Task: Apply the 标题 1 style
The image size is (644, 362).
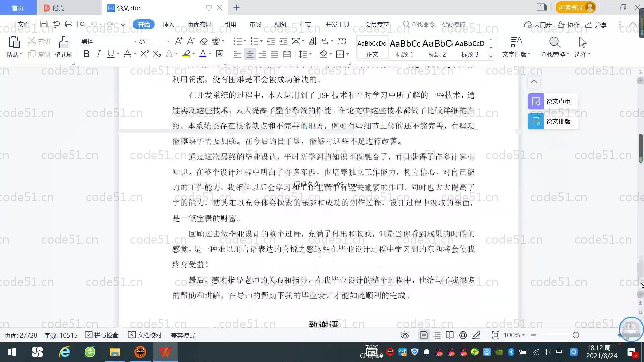Action: pos(405,48)
